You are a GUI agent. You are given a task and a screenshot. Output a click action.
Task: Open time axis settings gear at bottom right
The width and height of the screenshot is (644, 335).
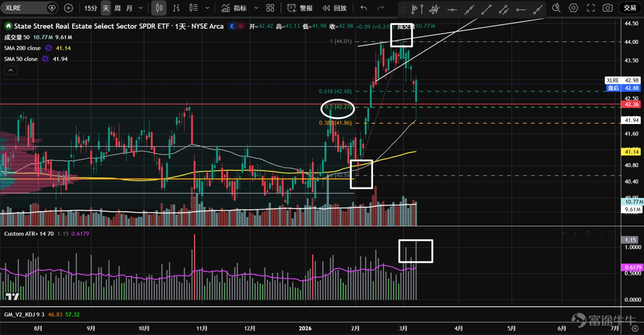pos(635,329)
